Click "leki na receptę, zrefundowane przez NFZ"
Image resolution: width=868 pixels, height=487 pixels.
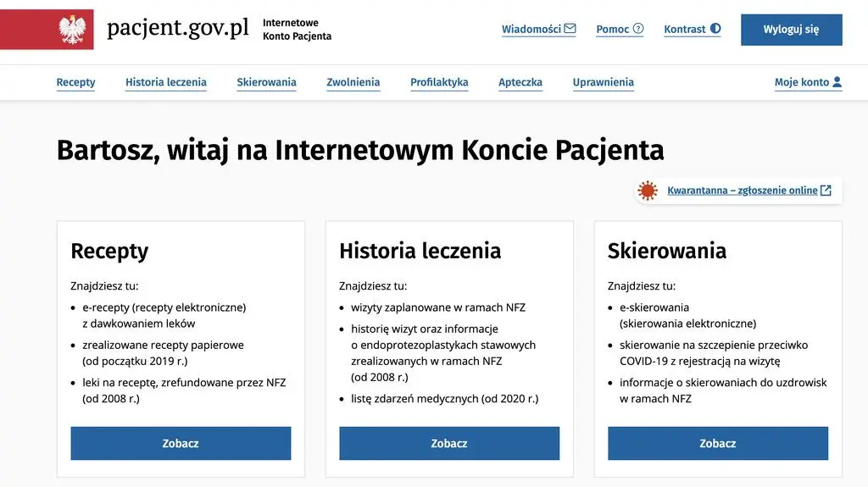[184, 383]
